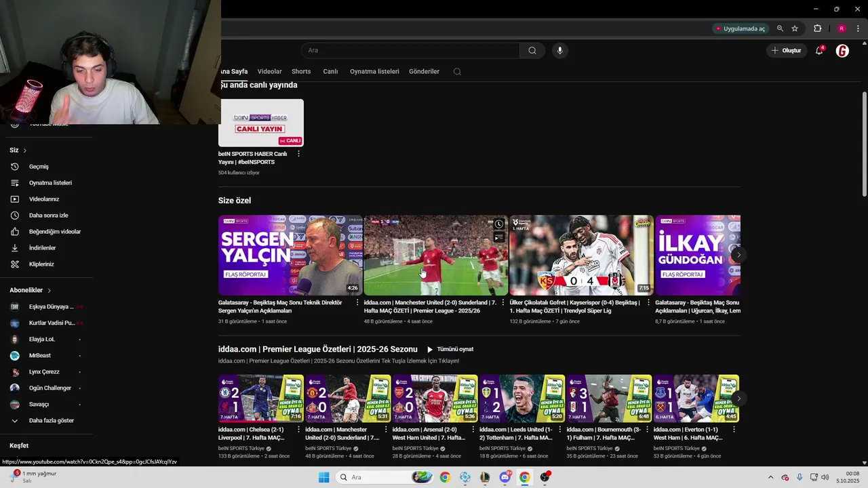
Task: Click the channel search icon beside Gönderiler
Action: click(x=457, y=71)
